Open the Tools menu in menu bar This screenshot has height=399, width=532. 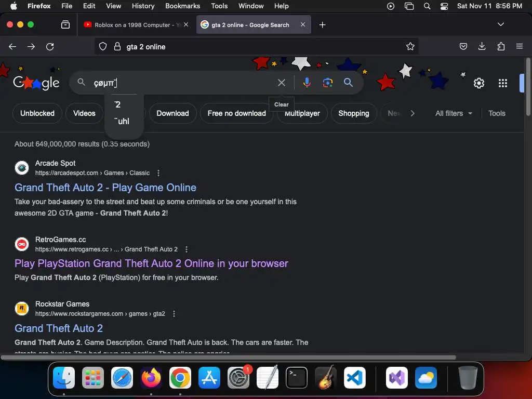tap(219, 6)
